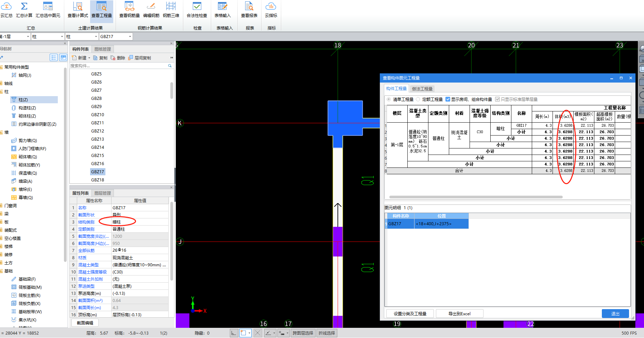Collapse 常用构件类型 tree group
The height and width of the screenshot is (338, 644).
coord(1,67)
